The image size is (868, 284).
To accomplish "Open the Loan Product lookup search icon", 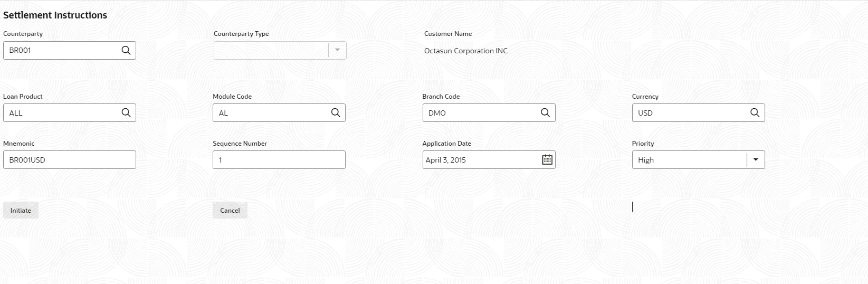I will pos(126,112).
